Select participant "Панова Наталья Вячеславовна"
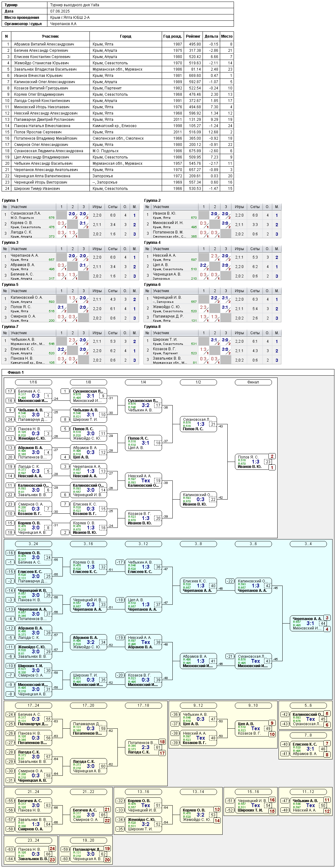Viewport: 336px width, 868px height. coord(42,126)
